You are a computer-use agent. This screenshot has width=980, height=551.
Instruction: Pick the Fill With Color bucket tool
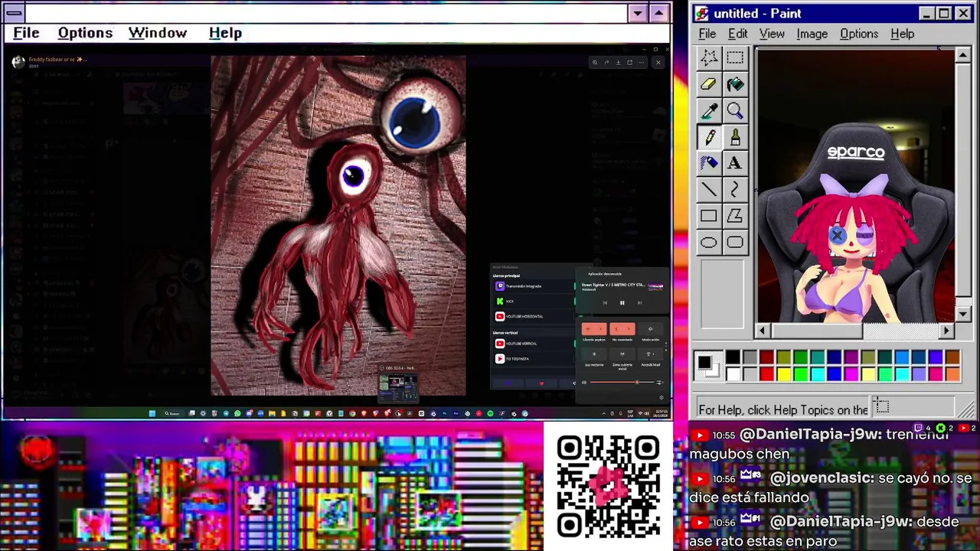pyautogui.click(x=735, y=84)
